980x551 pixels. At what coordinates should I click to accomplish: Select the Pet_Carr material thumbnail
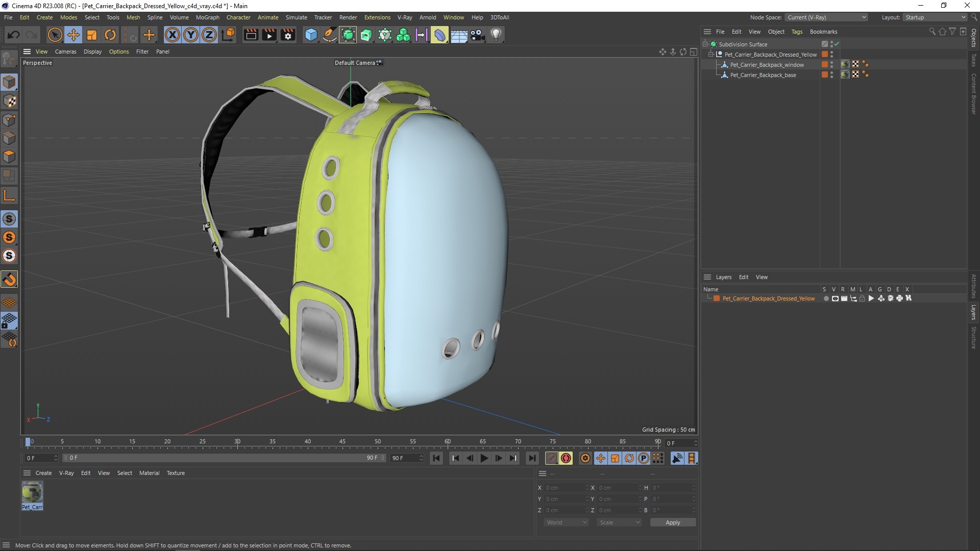(32, 495)
